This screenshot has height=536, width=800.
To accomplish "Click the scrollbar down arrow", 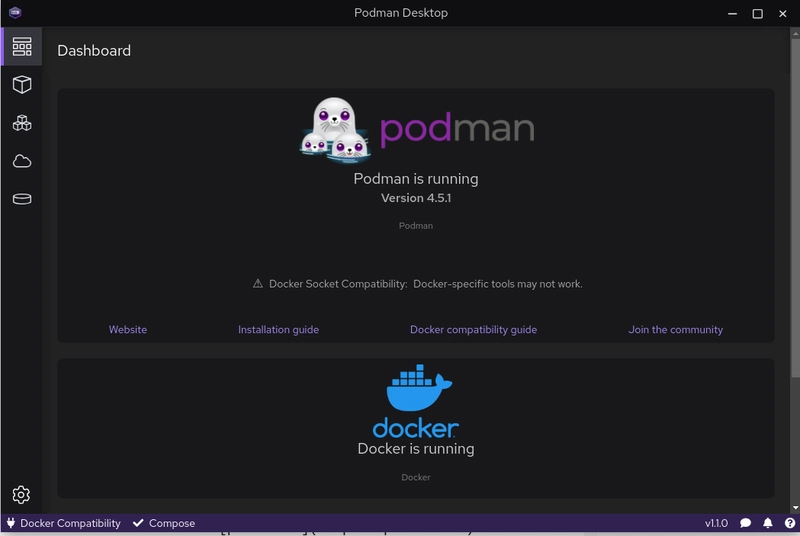I will (x=795, y=507).
